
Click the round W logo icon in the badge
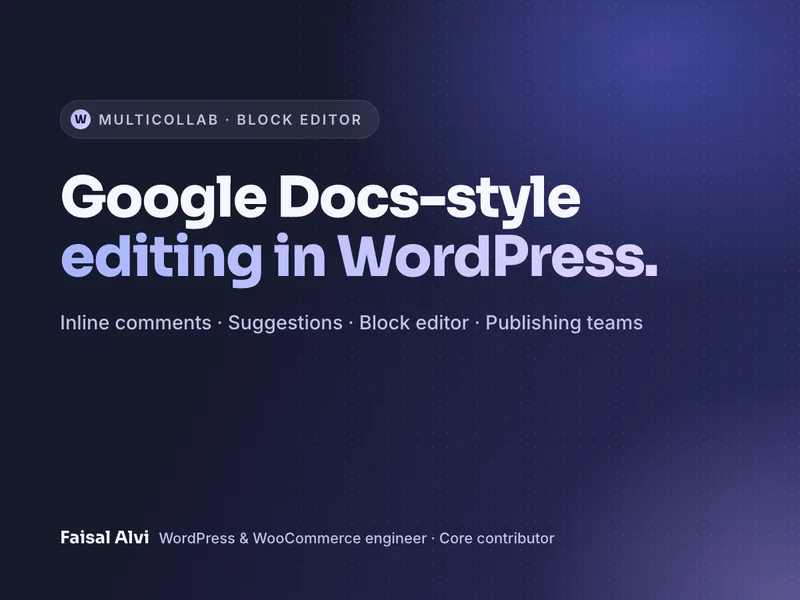(x=81, y=119)
